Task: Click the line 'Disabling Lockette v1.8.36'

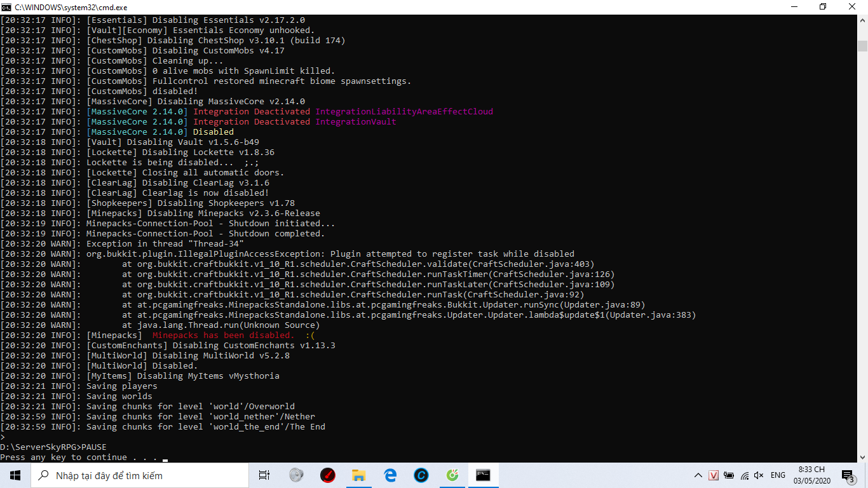Action: tap(137, 152)
